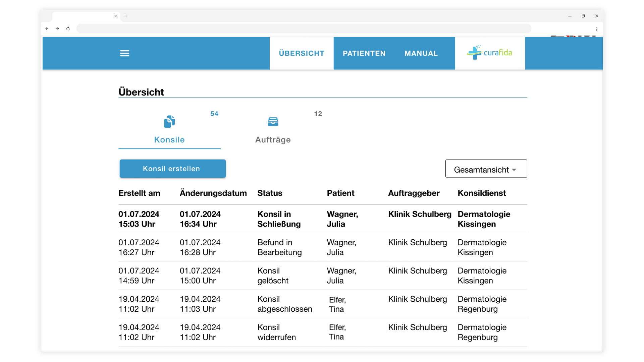
Task: Click the Konsil erstellen button
Action: 173,169
